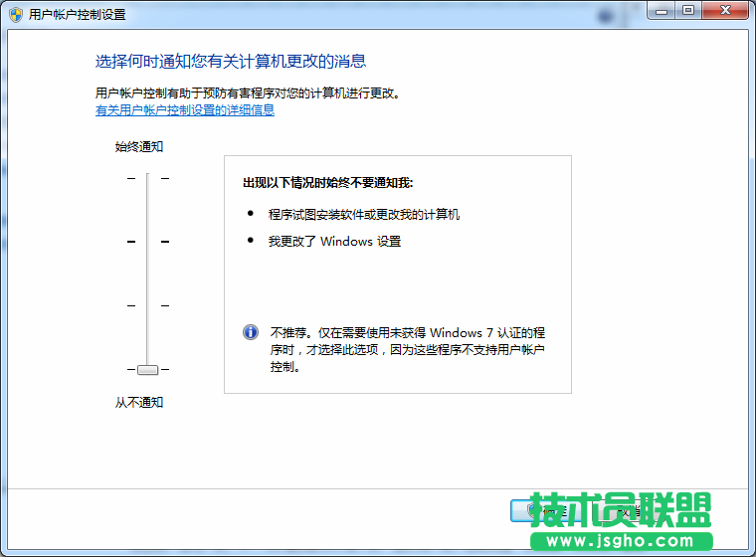This screenshot has width=756, height=557.
Task: Click the shield icon in the title bar
Action: click(x=16, y=15)
